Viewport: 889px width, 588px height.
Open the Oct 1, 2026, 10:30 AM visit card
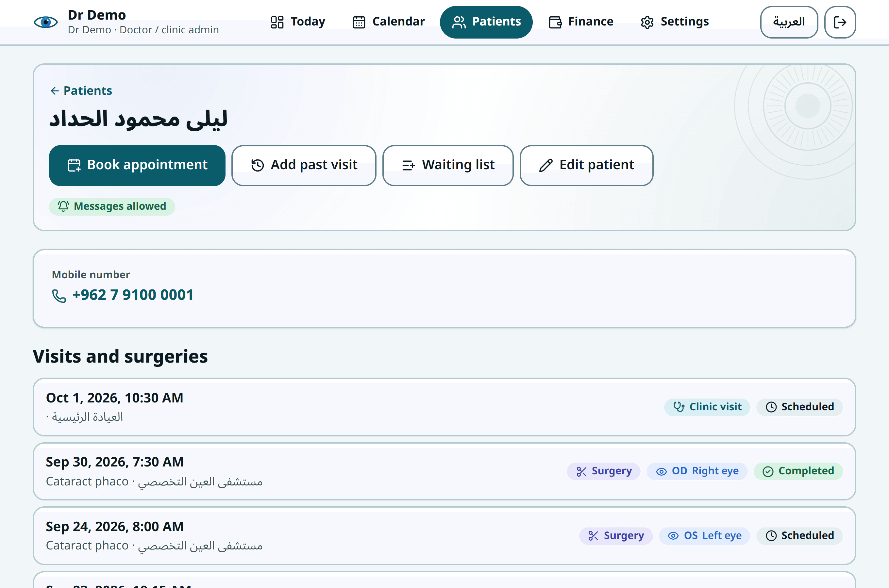(x=444, y=407)
